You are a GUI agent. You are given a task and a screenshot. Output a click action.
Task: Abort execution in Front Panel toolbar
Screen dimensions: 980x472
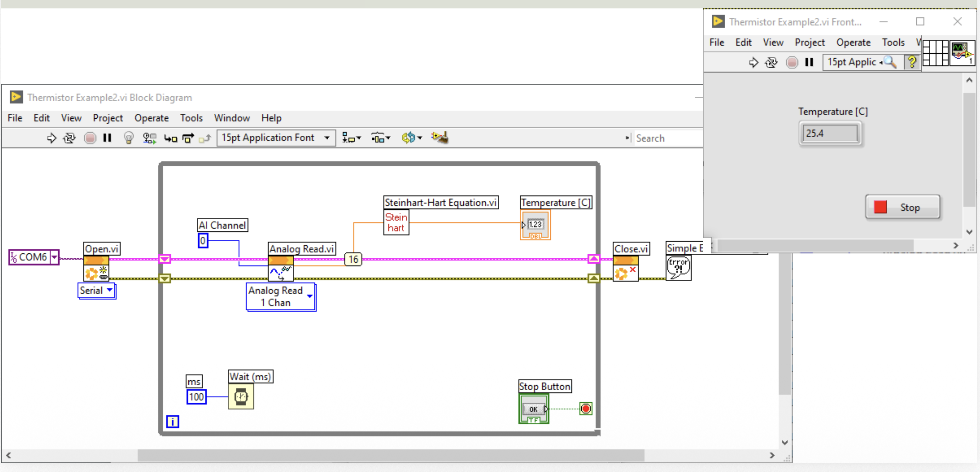pyautogui.click(x=792, y=62)
